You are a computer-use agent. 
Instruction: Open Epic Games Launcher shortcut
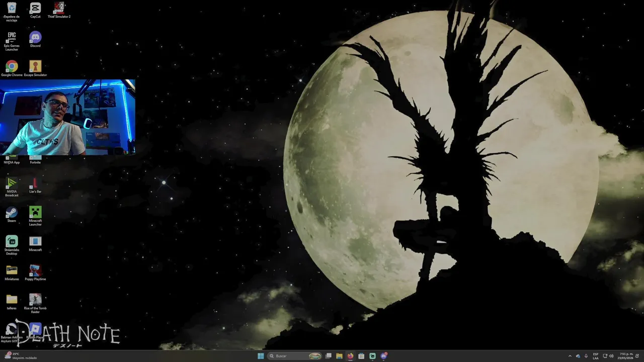(x=12, y=41)
